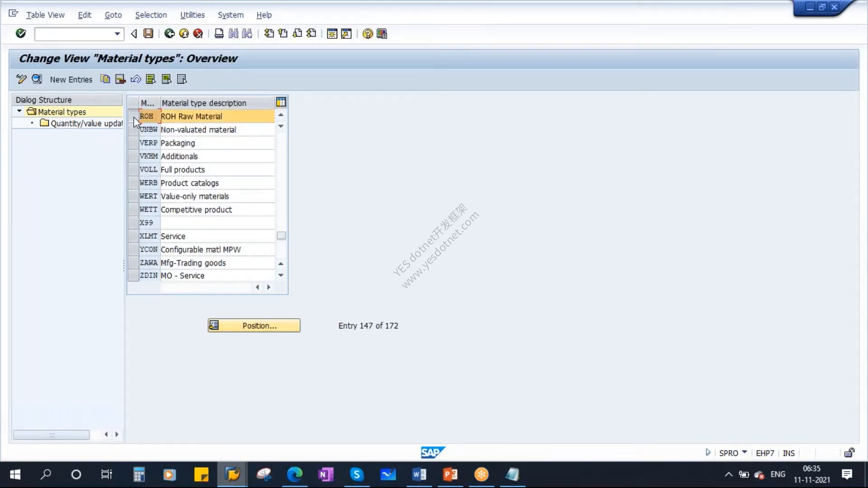Open the System menu
868x488 pixels.
point(231,15)
